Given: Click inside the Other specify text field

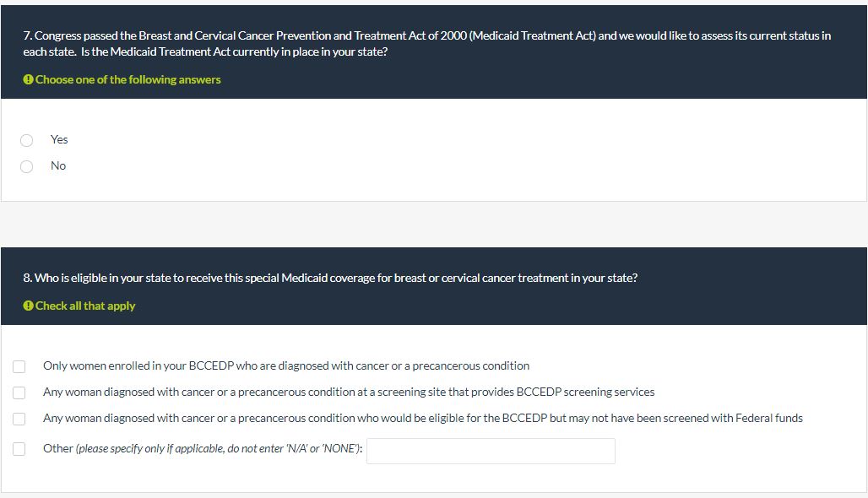Looking at the screenshot, I should coord(491,451).
